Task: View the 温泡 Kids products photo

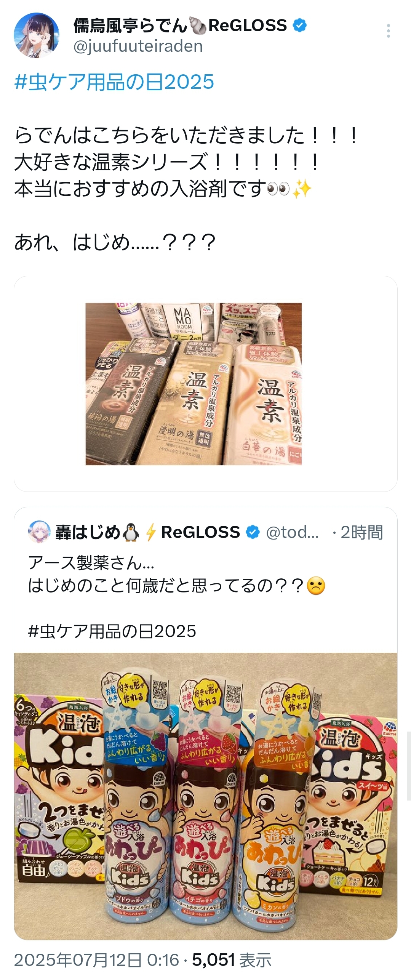Action: pos(206,796)
